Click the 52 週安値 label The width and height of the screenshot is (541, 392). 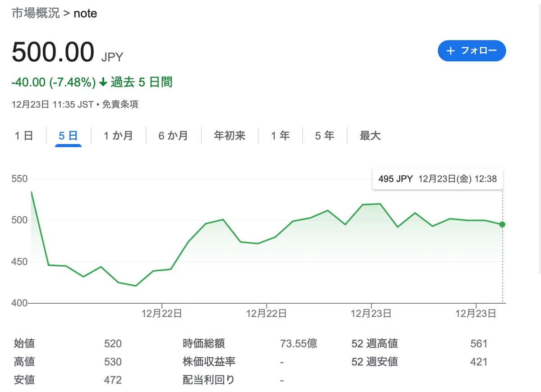(x=375, y=362)
